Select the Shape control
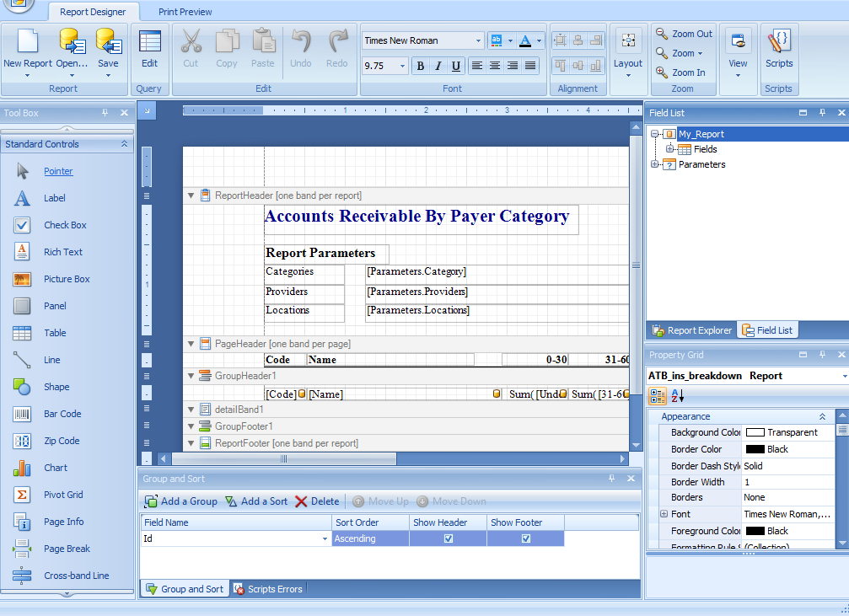849x616 pixels. coord(56,387)
